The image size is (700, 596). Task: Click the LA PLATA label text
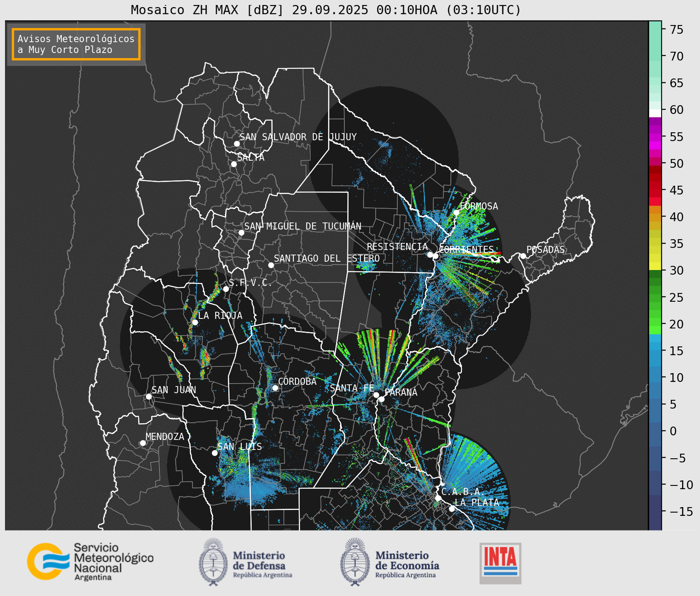click(x=477, y=503)
